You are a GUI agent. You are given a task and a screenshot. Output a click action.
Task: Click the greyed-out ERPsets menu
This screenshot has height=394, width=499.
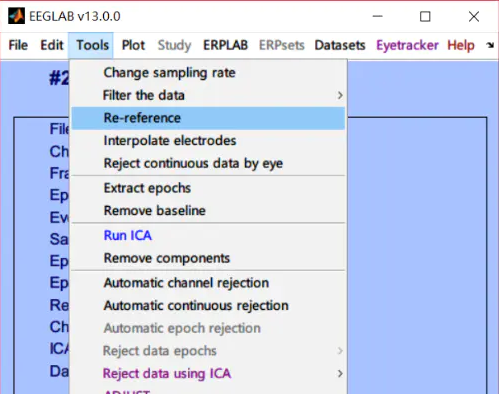tap(282, 45)
